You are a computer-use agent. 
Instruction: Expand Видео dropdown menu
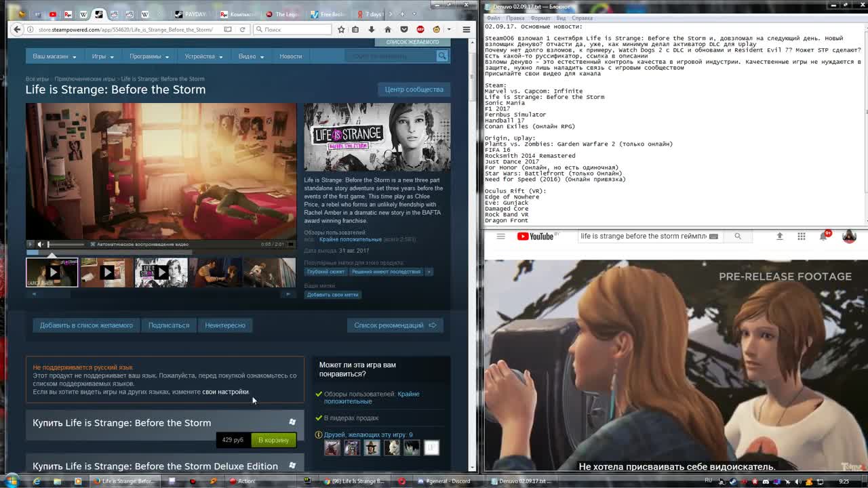click(250, 56)
